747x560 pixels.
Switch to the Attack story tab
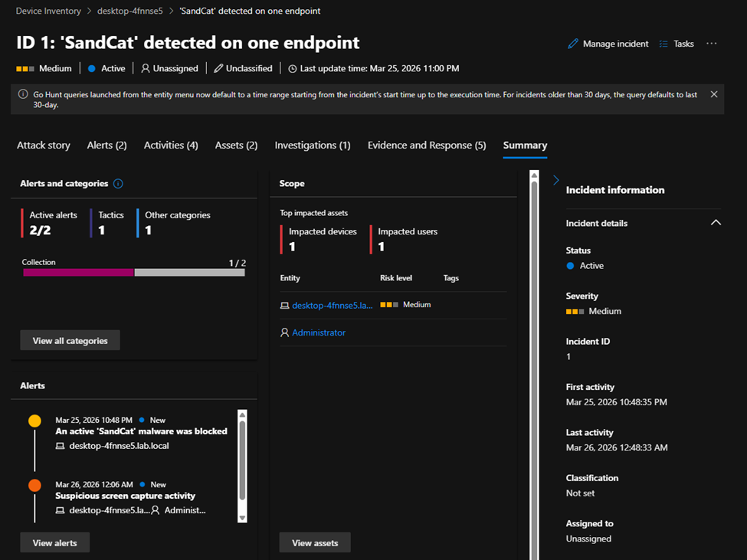[x=44, y=146]
